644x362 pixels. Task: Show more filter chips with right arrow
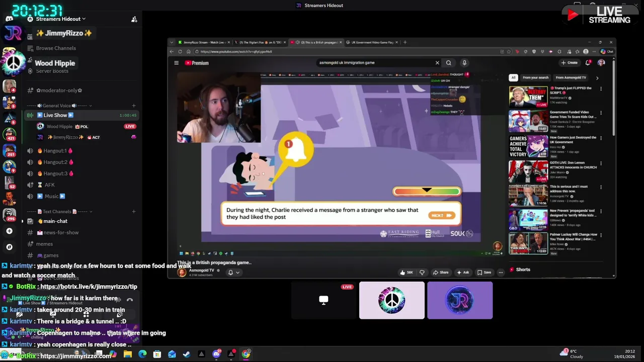click(597, 78)
